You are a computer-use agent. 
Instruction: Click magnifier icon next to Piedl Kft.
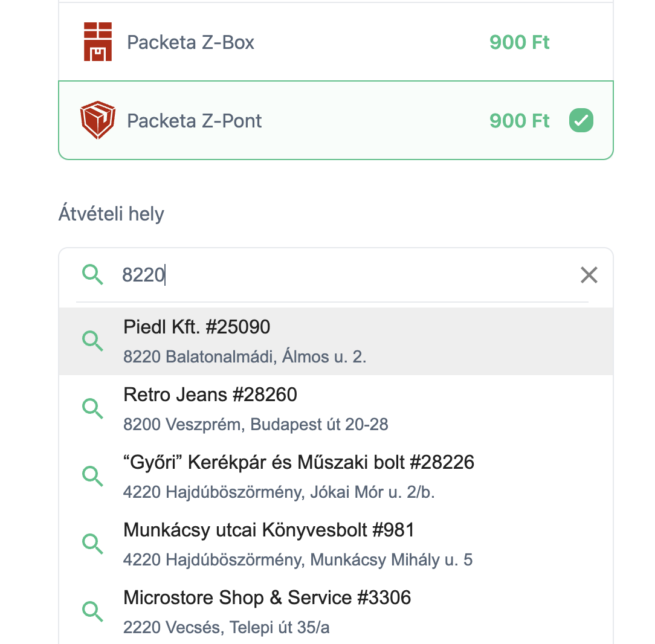92,341
